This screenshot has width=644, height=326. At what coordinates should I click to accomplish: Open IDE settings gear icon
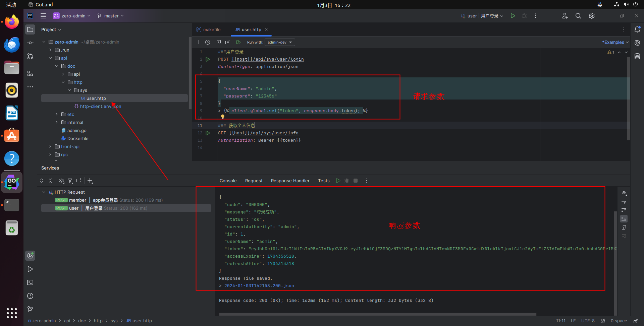coord(592,16)
